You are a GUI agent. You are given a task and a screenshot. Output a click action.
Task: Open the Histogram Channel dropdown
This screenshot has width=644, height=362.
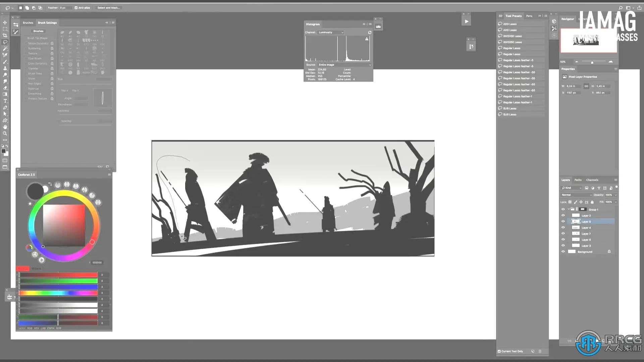[x=331, y=33]
